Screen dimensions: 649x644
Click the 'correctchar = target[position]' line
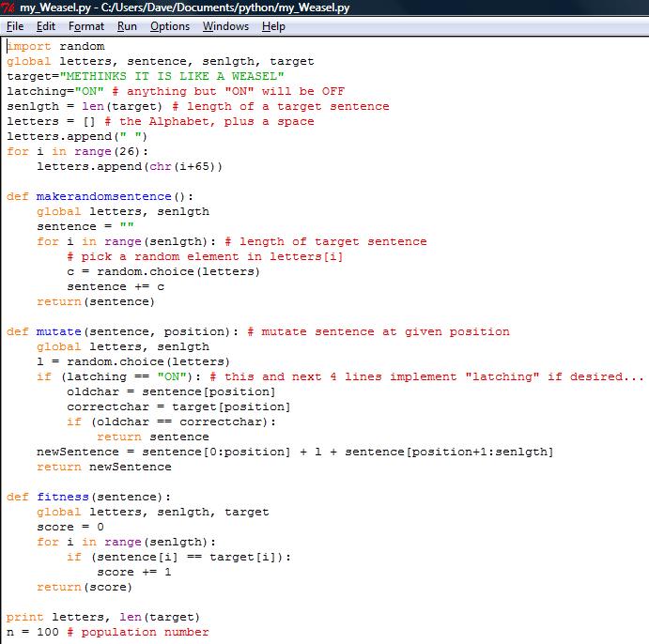[x=178, y=407]
